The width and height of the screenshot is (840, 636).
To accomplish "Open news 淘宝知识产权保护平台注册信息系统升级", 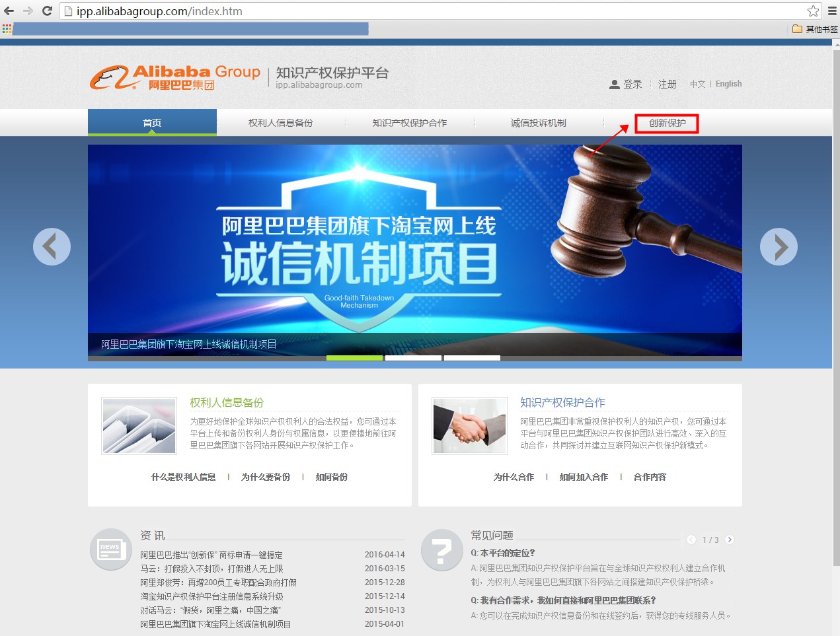I will coord(211,596).
